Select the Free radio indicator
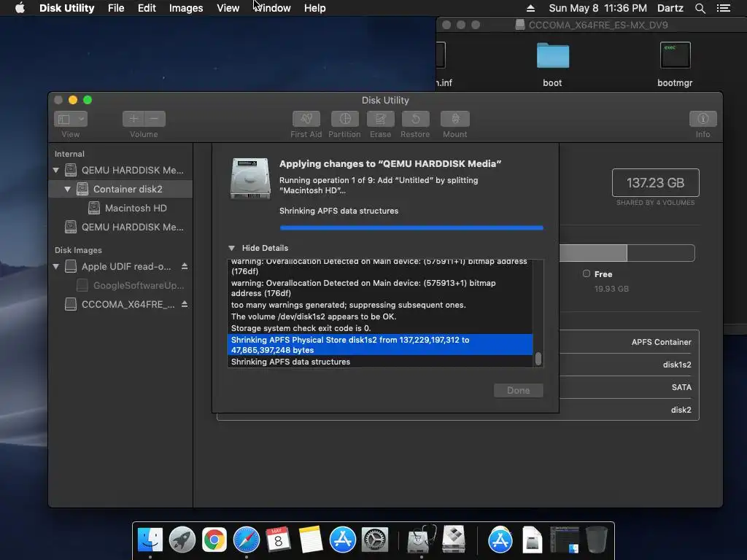The width and height of the screenshot is (747, 560). click(x=587, y=274)
